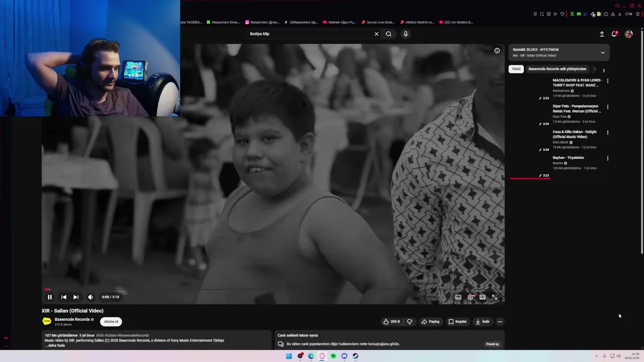
Task: Switch to 'Atletico Madrid vs...' tab
Action: [417, 22]
